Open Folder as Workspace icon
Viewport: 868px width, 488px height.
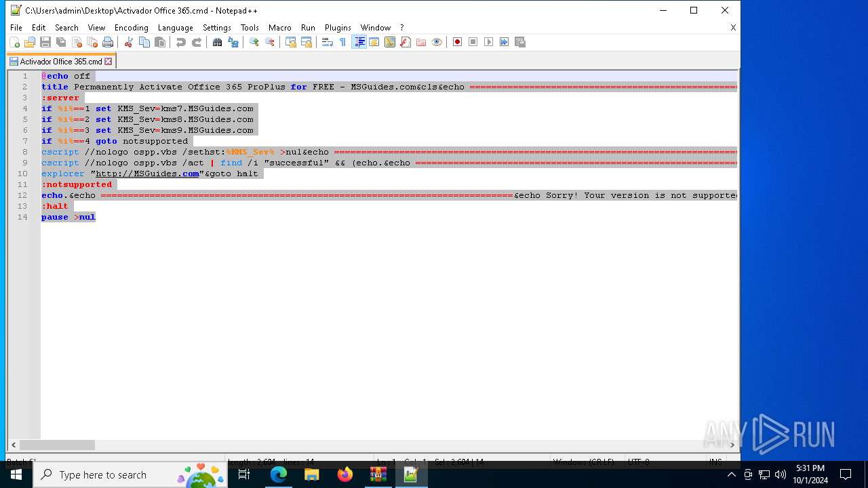(421, 42)
